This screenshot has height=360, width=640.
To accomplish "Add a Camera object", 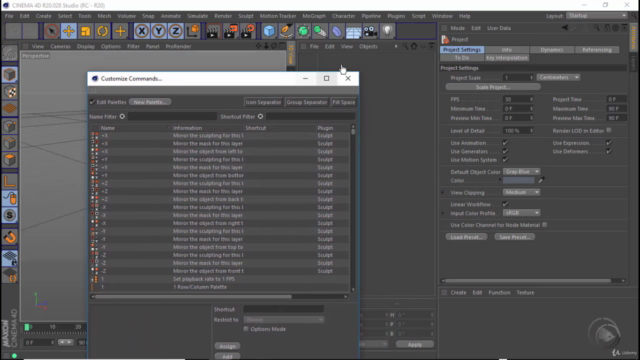I will (x=370, y=31).
